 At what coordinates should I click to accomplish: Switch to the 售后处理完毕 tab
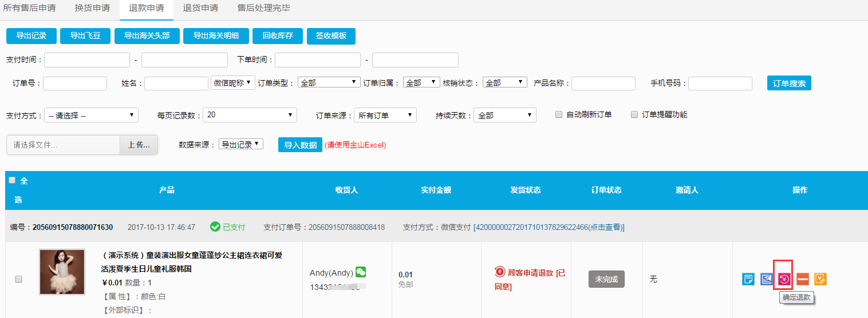click(263, 8)
